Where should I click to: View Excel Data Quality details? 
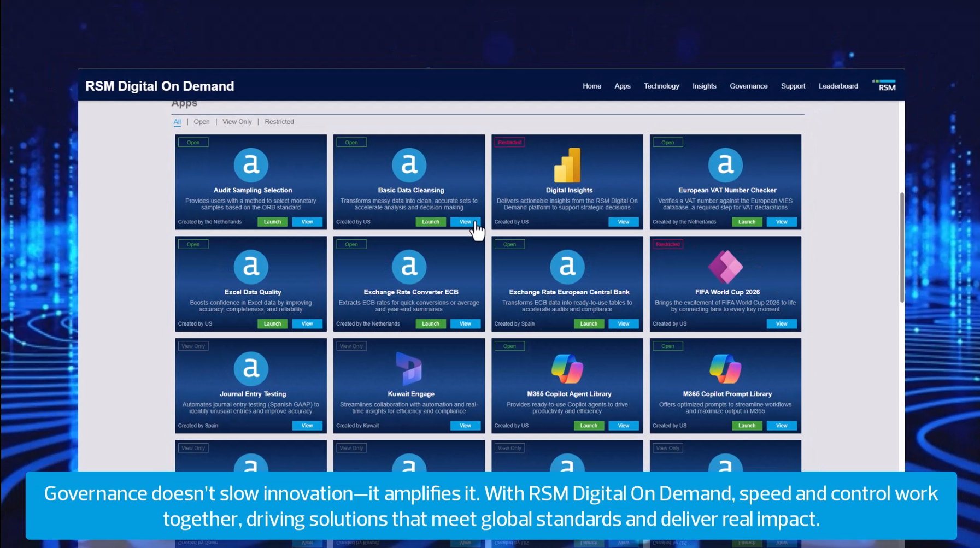[307, 323]
